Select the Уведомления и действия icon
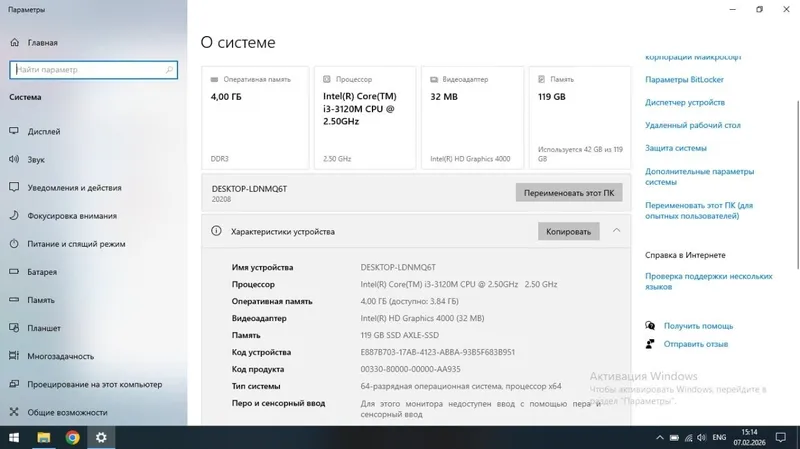Screen dimensions: 800x449 pos(14,187)
